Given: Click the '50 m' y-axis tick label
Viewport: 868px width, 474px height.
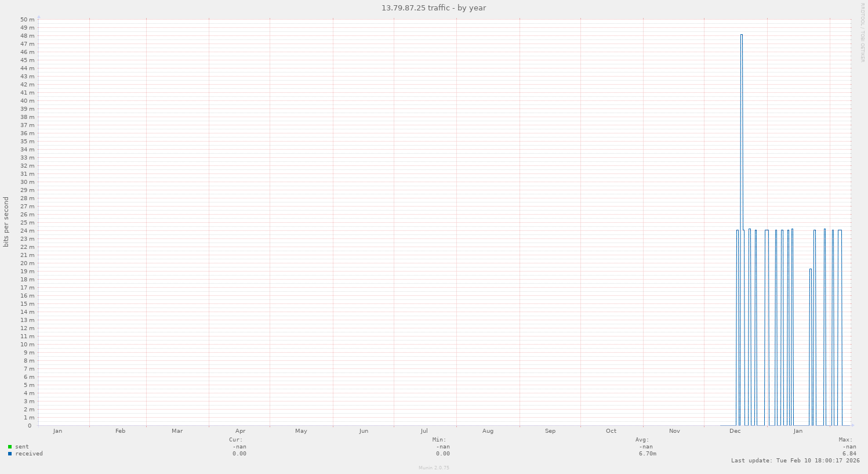Looking at the screenshot, I should point(27,20).
